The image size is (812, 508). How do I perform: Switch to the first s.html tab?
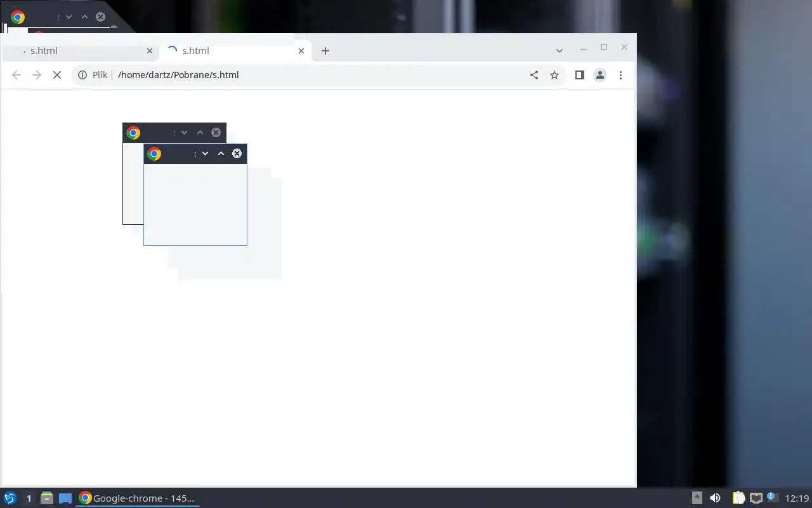click(x=81, y=51)
